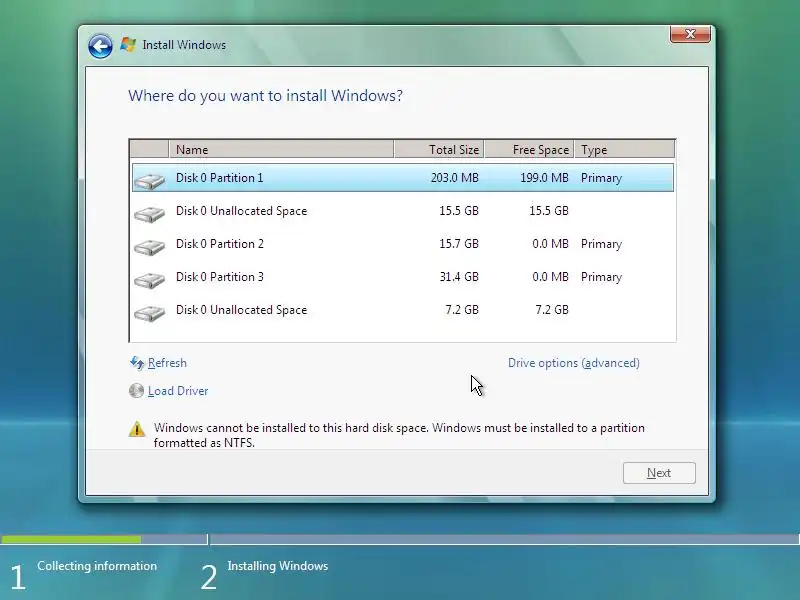Click the 0.0 MB free space of Partition 2
Screen dimensions: 800x600
551,244
